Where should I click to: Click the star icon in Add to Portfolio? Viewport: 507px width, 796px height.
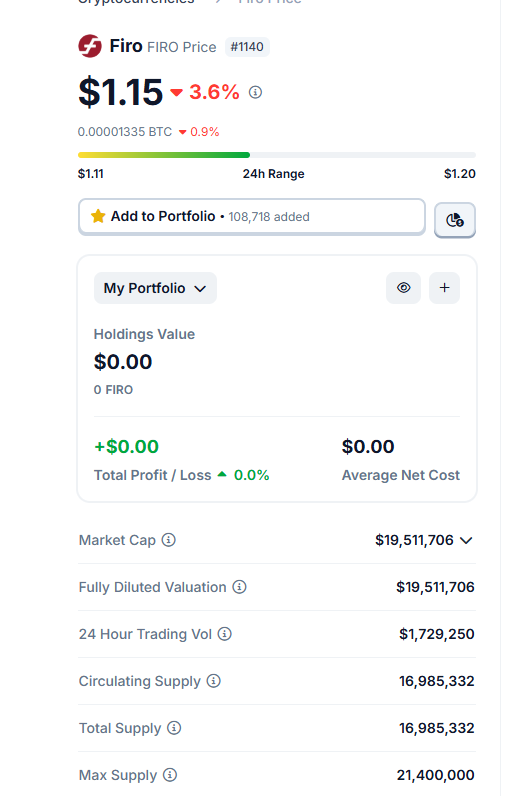pyautogui.click(x=98, y=216)
